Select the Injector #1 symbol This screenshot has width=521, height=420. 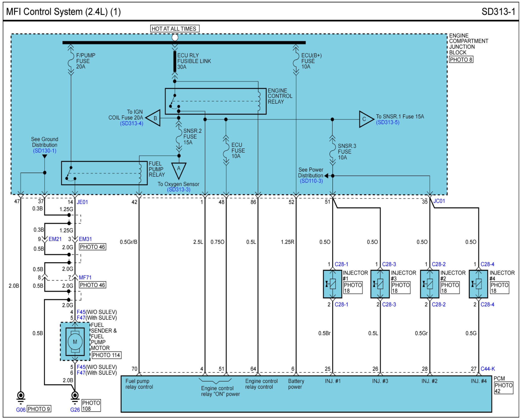[x=332, y=284]
